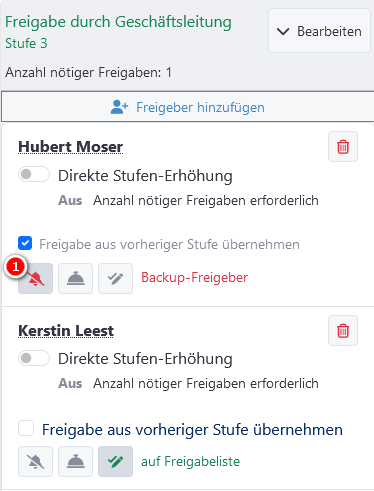This screenshot has width=374, height=491.
Task: Check Freigabe aus vorheriger Stufe for Kerstin Leest
Action: point(26,428)
